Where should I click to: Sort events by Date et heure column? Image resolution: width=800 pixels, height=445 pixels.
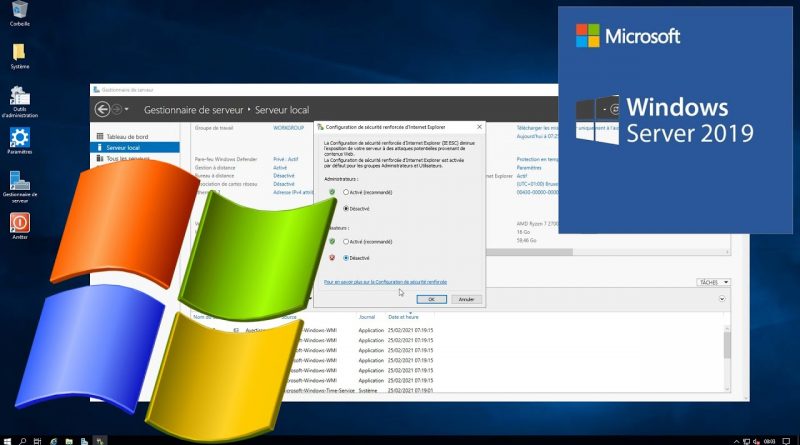coord(403,317)
